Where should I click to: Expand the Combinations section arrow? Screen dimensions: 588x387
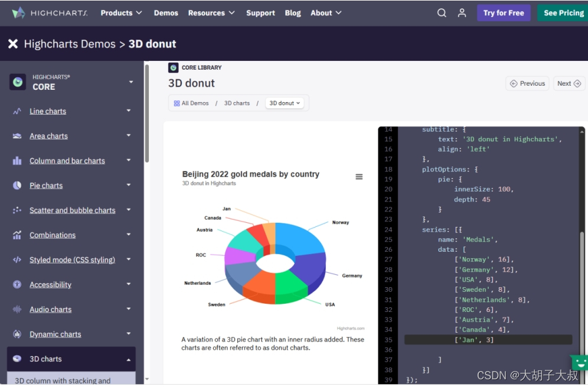point(129,235)
